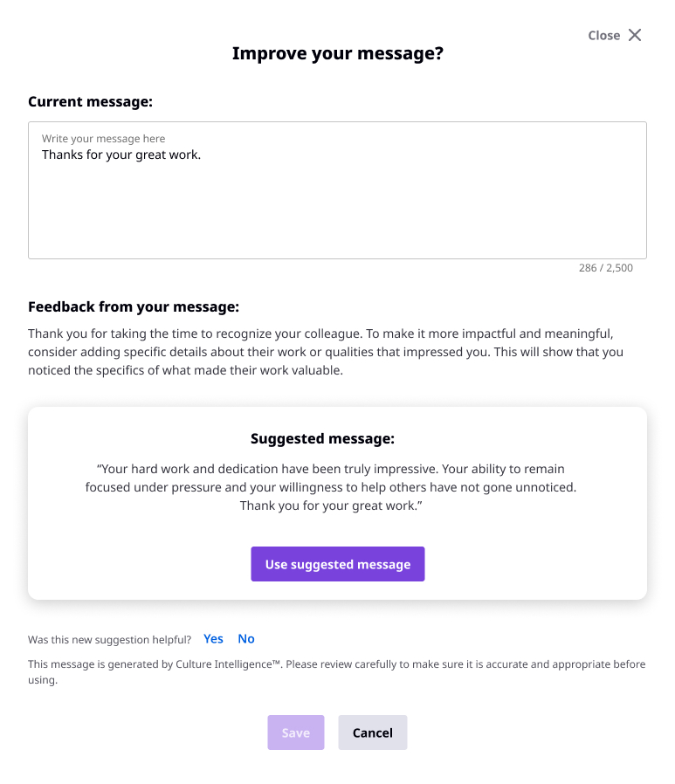The width and height of the screenshot is (675, 784).
Task: Answer Yes to suggestion helpful question
Action: click(213, 638)
